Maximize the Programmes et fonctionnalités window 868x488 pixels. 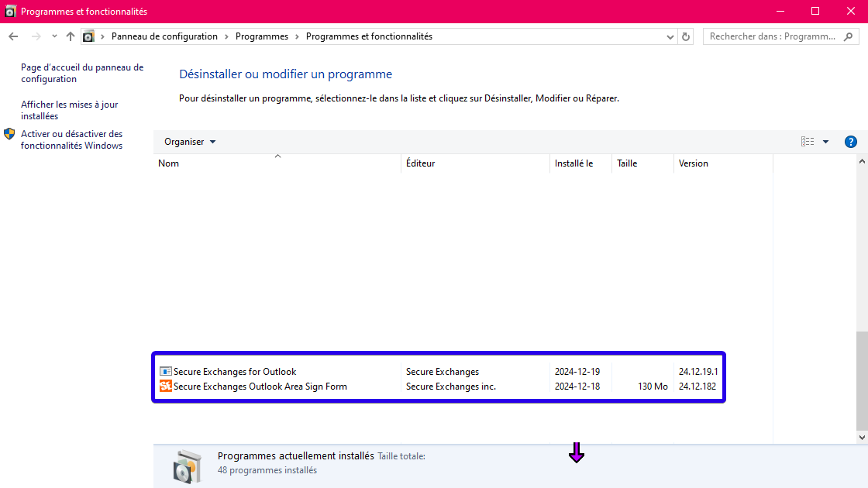(x=815, y=11)
